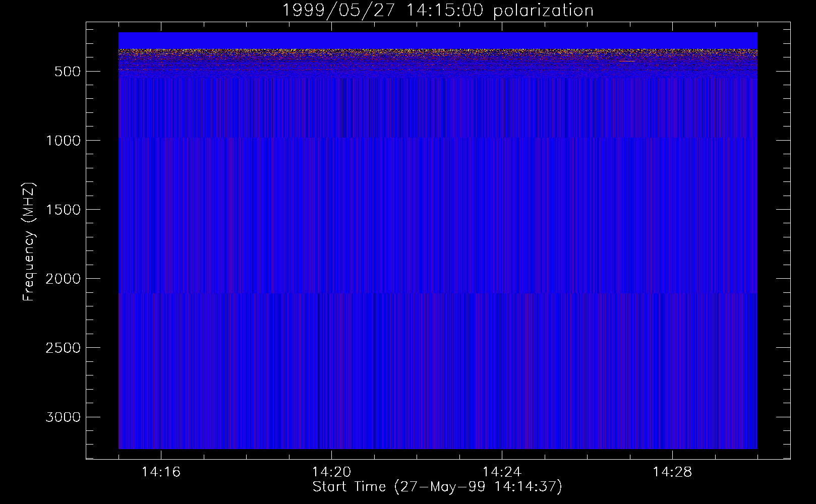Select the 14:28 time tick label
The width and height of the screenshot is (816, 504).
(672, 472)
